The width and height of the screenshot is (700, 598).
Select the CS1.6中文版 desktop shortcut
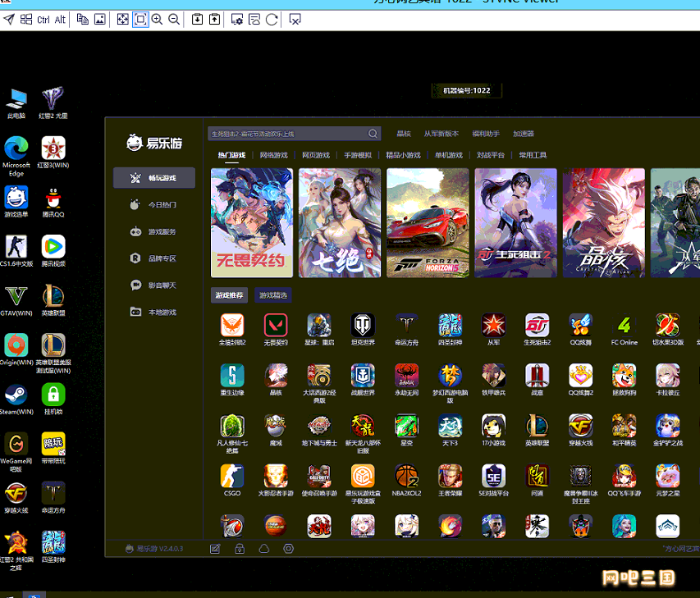(16, 251)
